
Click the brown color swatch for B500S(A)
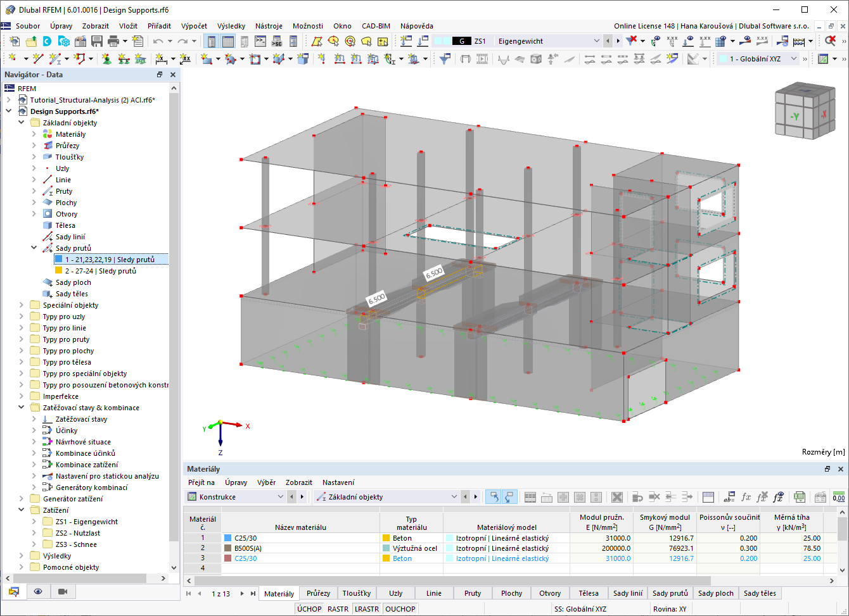coord(228,548)
